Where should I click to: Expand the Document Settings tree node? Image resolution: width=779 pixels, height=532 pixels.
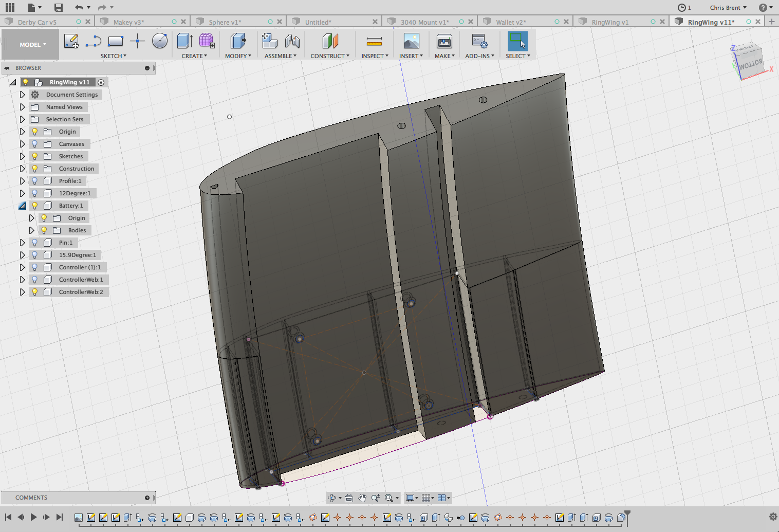coord(22,95)
